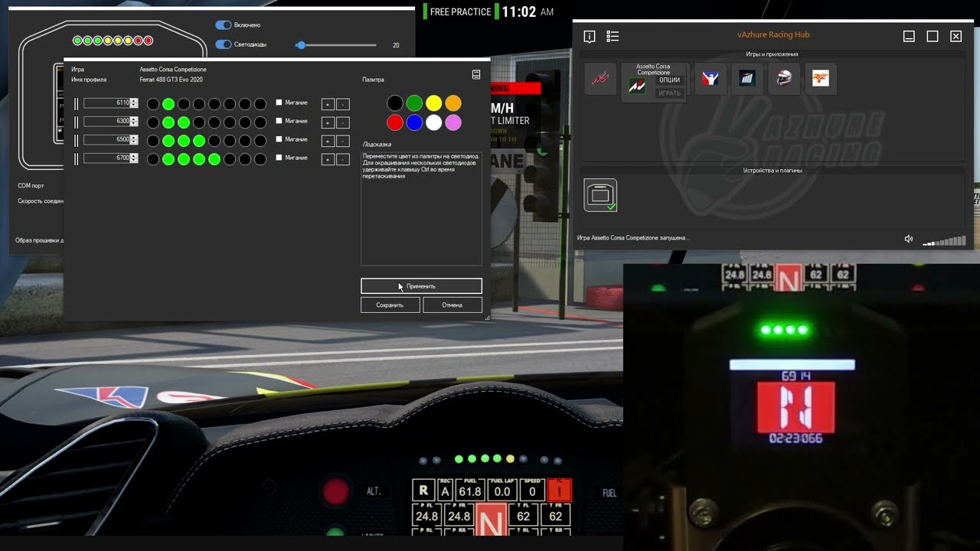This screenshot has width=980, height=551.
Task: Open the list menu icon in vAzhure Racing Hub
Action: [x=612, y=36]
